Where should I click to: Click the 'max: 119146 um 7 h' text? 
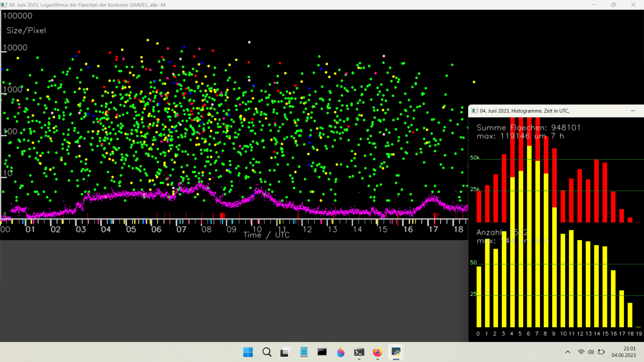click(521, 136)
